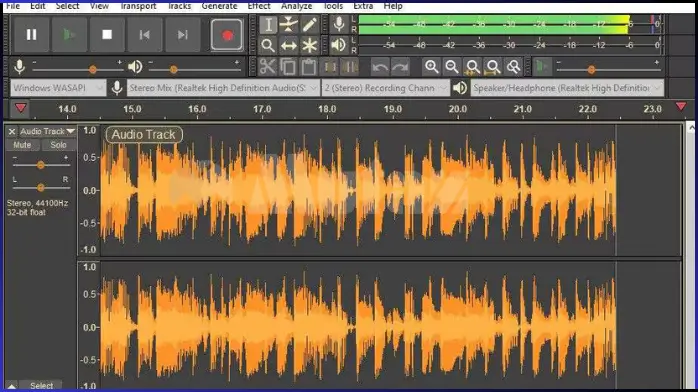Open the Select menu
The image size is (698, 392).
(x=68, y=6)
